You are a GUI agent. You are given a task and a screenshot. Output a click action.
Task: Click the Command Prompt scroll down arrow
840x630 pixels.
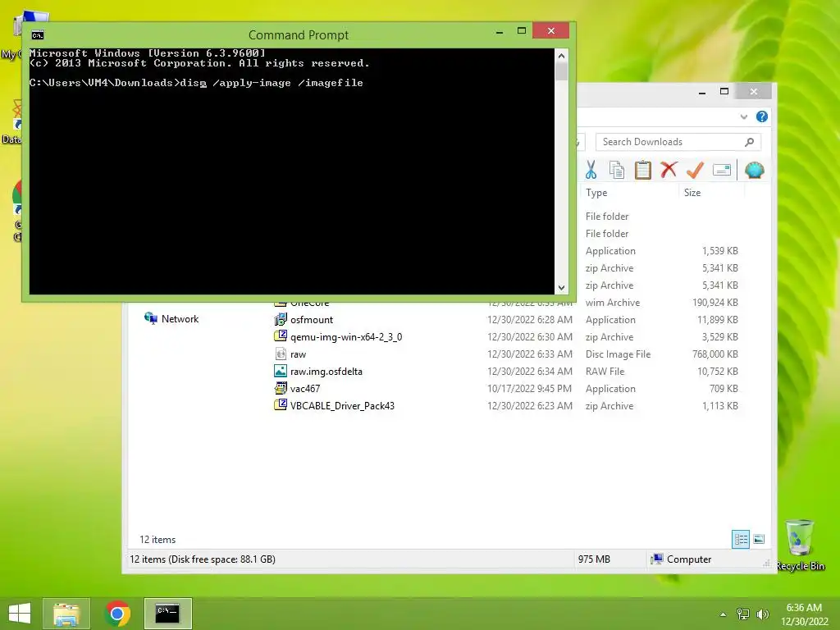[561, 288]
